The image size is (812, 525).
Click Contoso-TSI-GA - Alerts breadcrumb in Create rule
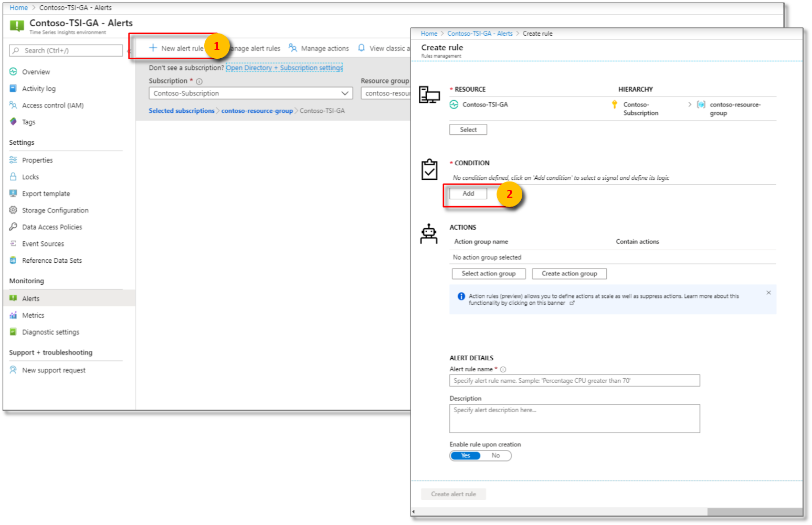pyautogui.click(x=480, y=34)
